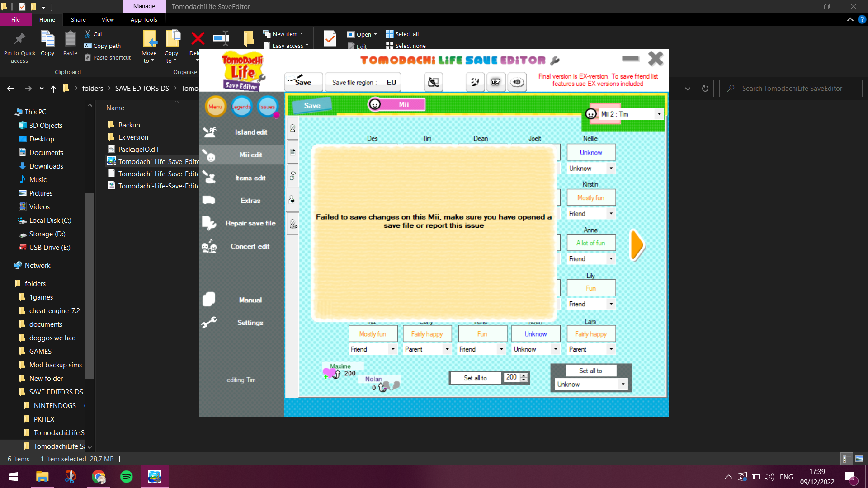The image size is (868, 488).
Task: Open Anne's Friend relationship type dropdown
Action: click(x=611, y=258)
